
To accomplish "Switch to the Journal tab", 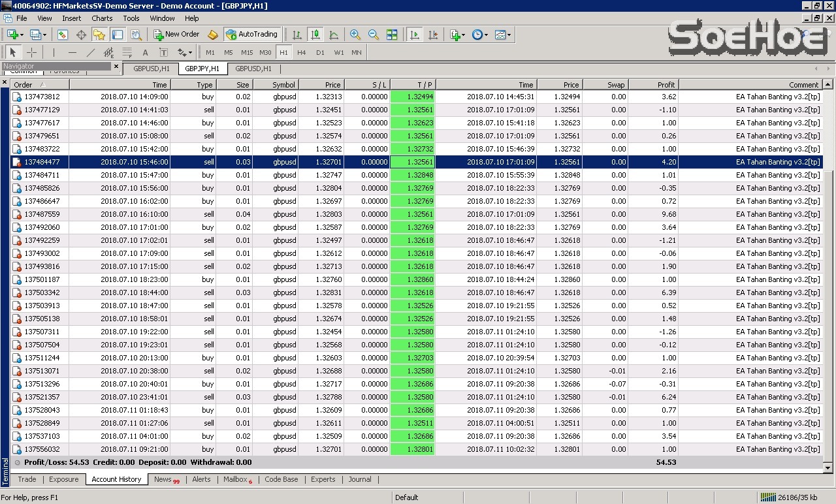I will point(359,479).
